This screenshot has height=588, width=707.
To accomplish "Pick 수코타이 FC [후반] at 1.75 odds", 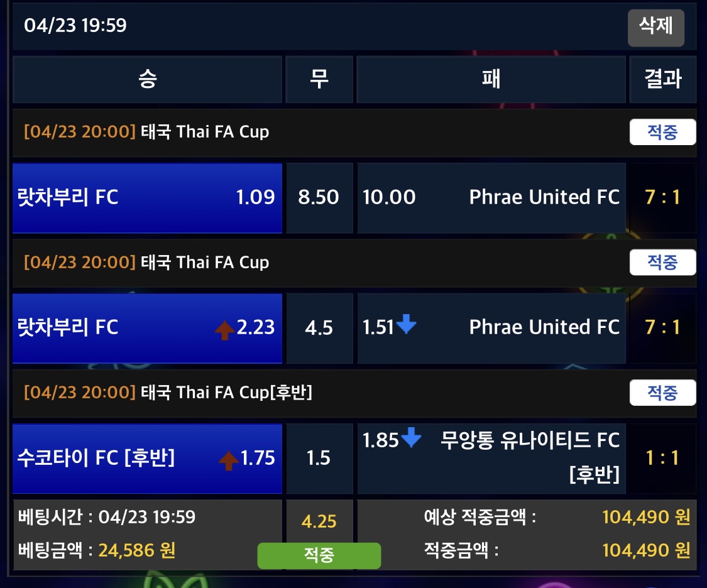I will pos(147,459).
